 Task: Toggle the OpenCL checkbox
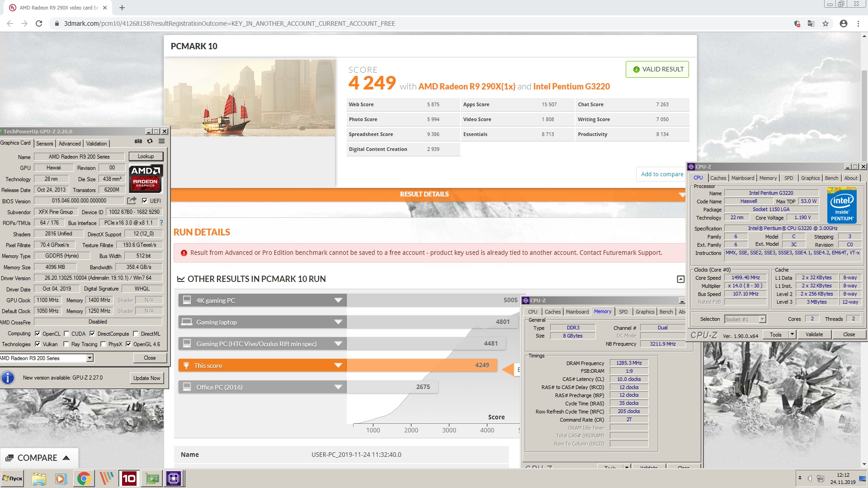click(x=38, y=333)
